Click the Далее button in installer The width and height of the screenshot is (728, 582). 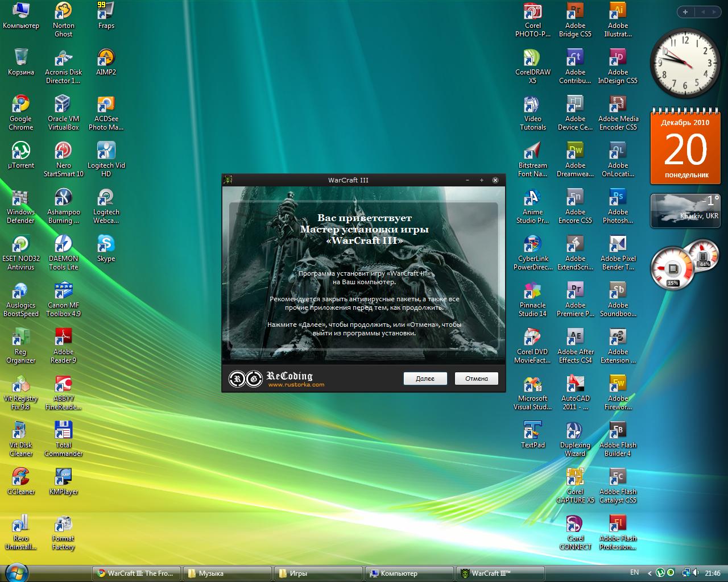tap(425, 379)
